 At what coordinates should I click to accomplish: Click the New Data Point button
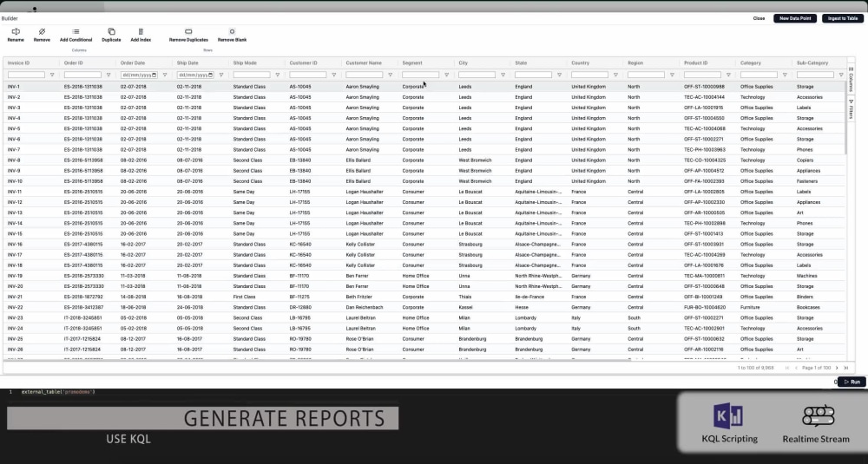pyautogui.click(x=795, y=18)
